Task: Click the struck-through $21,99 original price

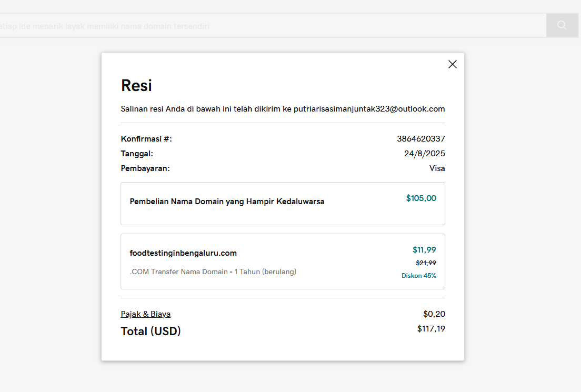Action: tap(426, 263)
